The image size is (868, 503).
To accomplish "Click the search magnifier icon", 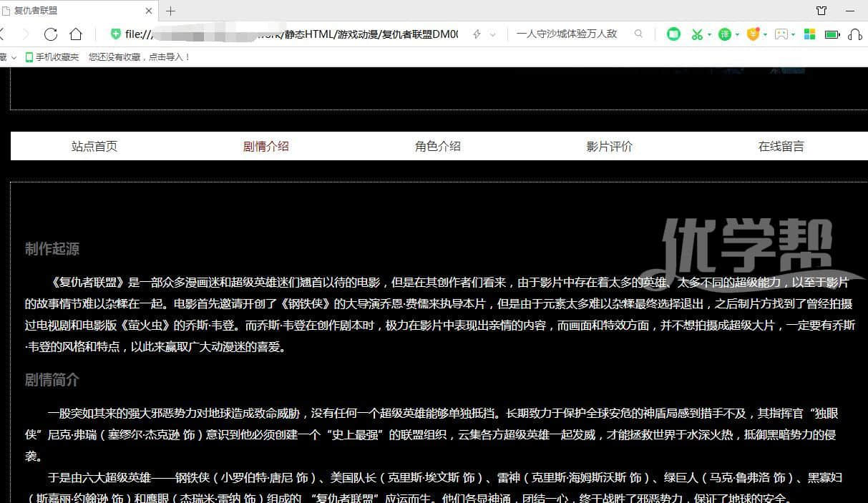I will point(638,34).
